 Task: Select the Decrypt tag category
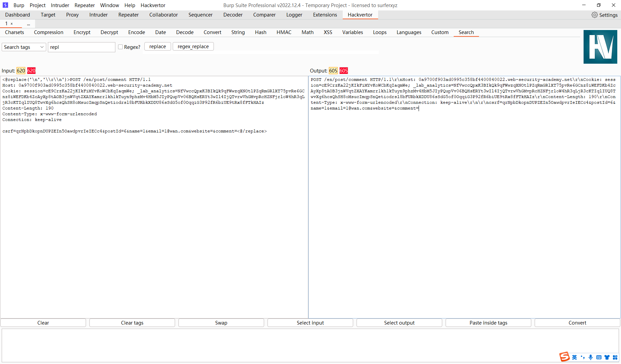pyautogui.click(x=109, y=32)
